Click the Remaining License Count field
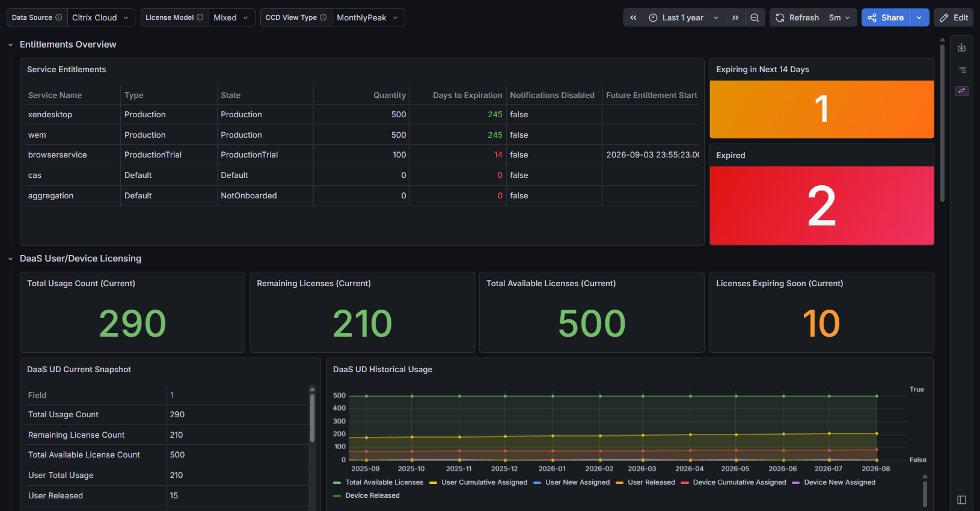The height and width of the screenshot is (511, 980). (x=76, y=435)
